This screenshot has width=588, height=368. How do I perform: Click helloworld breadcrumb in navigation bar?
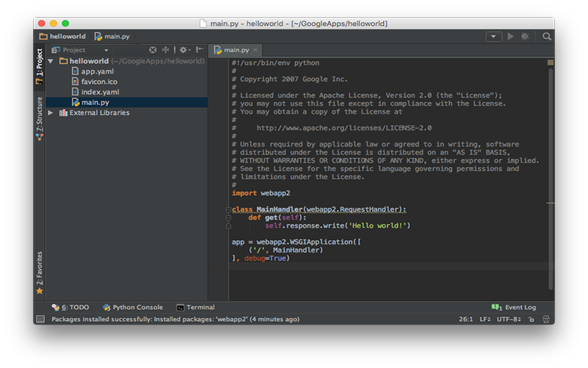62,36
